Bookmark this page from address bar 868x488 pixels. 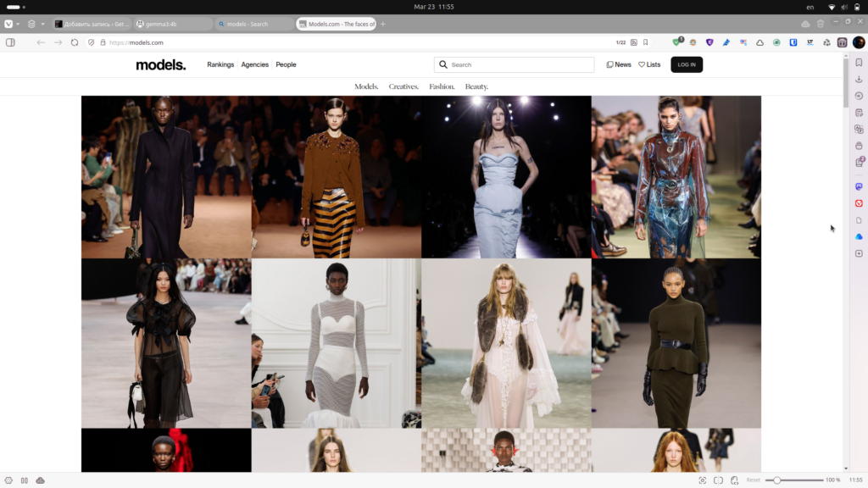tap(645, 42)
